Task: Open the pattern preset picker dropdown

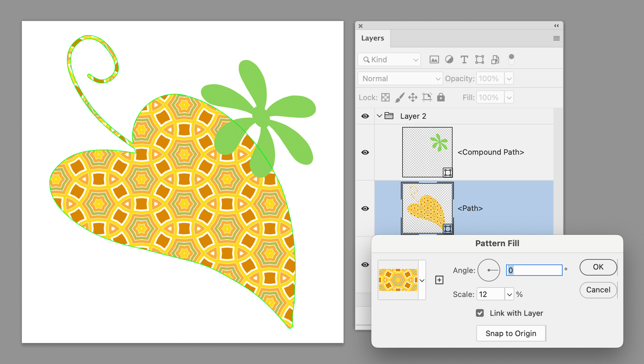Action: pyautogui.click(x=421, y=280)
